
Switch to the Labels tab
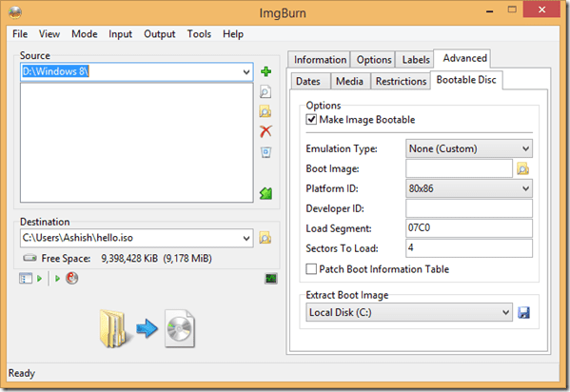[x=416, y=60]
